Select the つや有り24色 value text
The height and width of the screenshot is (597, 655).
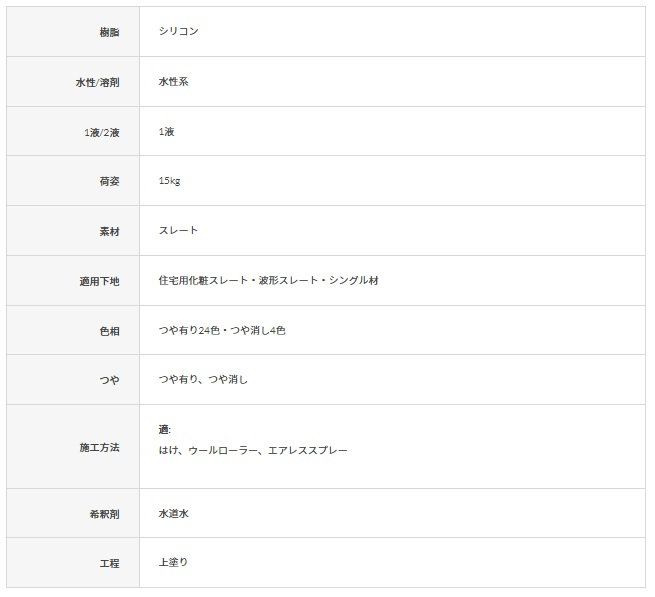pos(189,330)
